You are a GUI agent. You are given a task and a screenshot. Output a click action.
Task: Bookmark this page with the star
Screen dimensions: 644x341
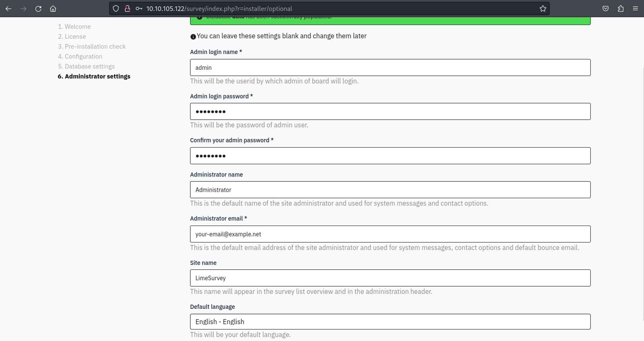[543, 9]
